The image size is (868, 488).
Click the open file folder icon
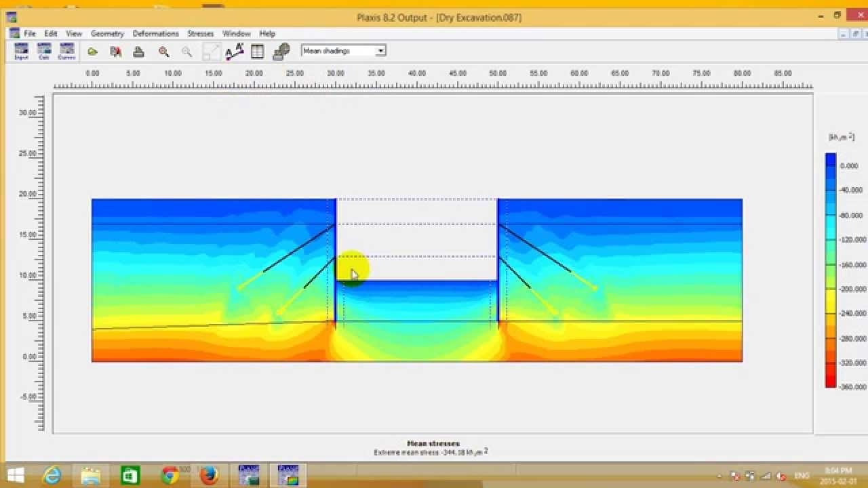click(x=93, y=52)
